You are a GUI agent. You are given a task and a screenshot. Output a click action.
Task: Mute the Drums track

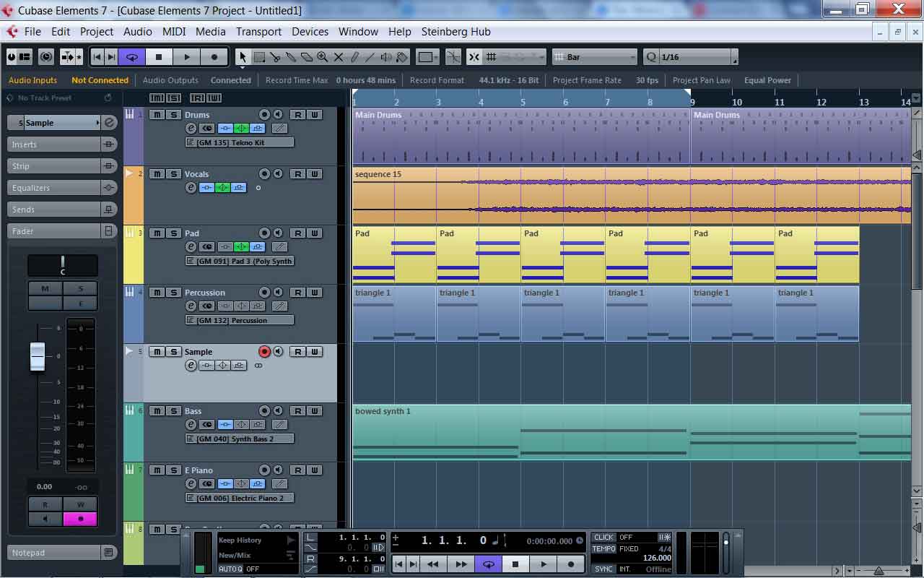[157, 115]
